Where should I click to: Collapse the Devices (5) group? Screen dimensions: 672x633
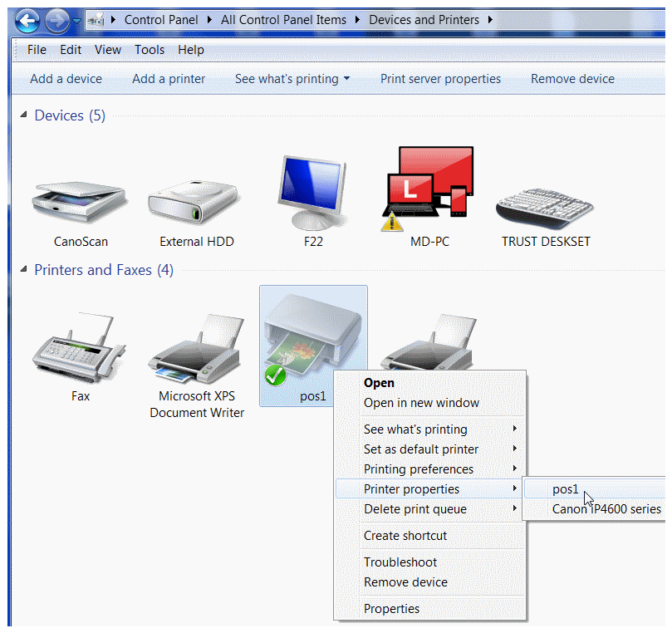point(24,115)
